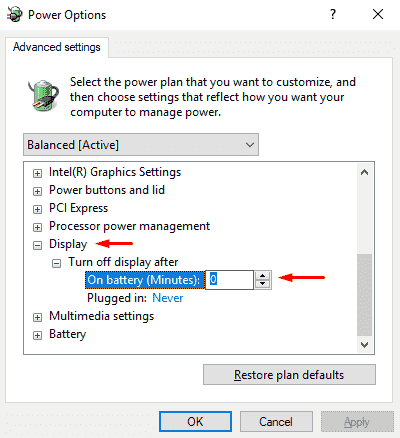The height and width of the screenshot is (438, 400).
Task: Expand the Multimedia settings node
Action: pyautogui.click(x=37, y=317)
